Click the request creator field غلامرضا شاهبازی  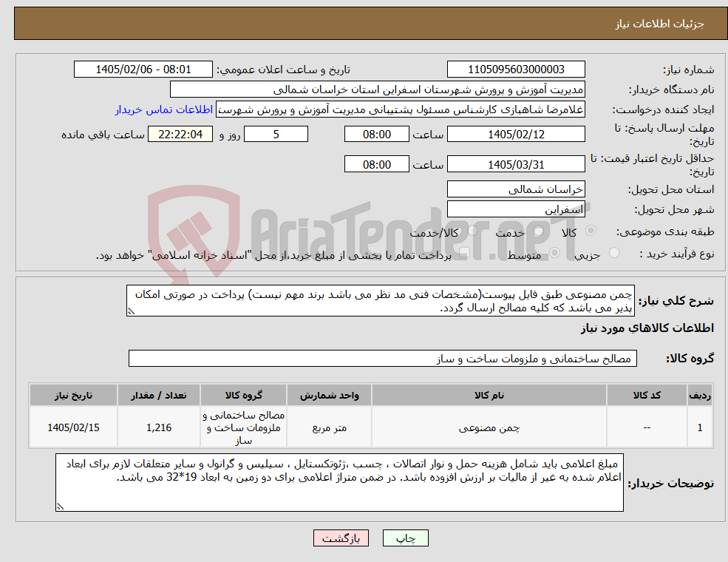(x=400, y=109)
